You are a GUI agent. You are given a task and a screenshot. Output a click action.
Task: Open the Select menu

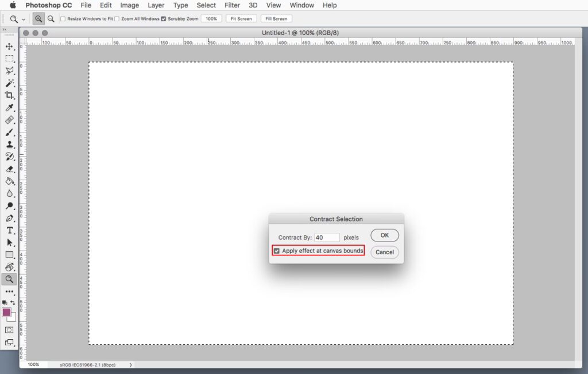[206, 5]
